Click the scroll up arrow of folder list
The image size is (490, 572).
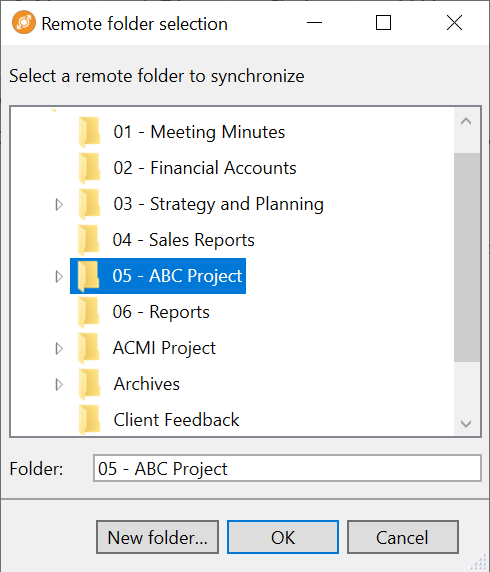[466, 121]
